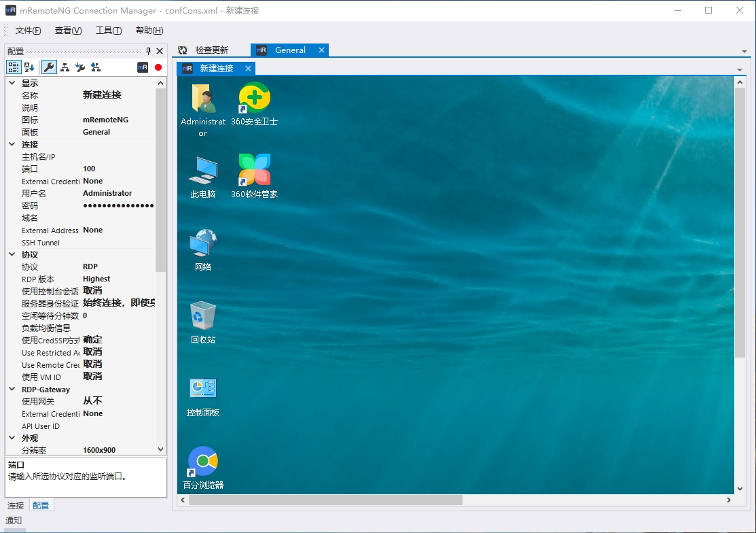Select the 协议 value RDP
The height and width of the screenshot is (533, 756).
pos(90,266)
